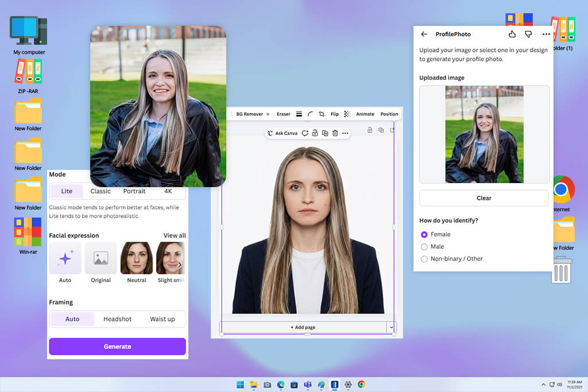Expand dropdown arrow beside Add page
The width and height of the screenshot is (588, 392).
tap(391, 327)
